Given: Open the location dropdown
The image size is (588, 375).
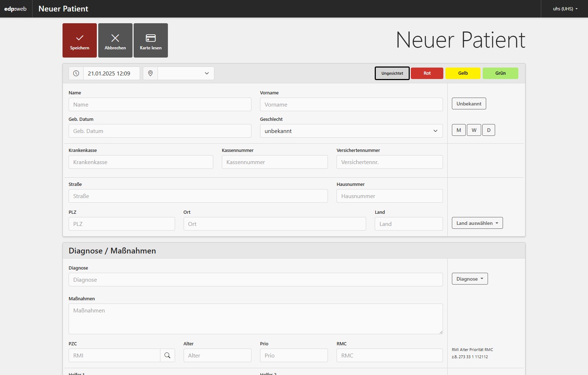Looking at the screenshot, I should [x=186, y=73].
